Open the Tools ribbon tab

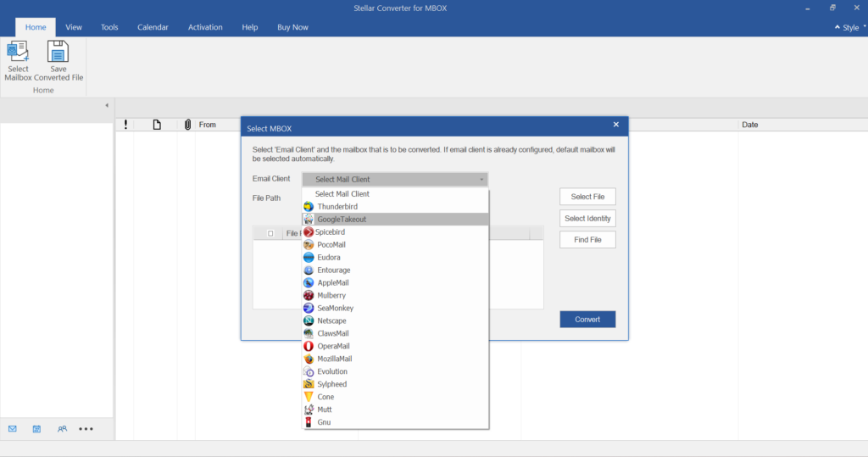[x=109, y=27]
